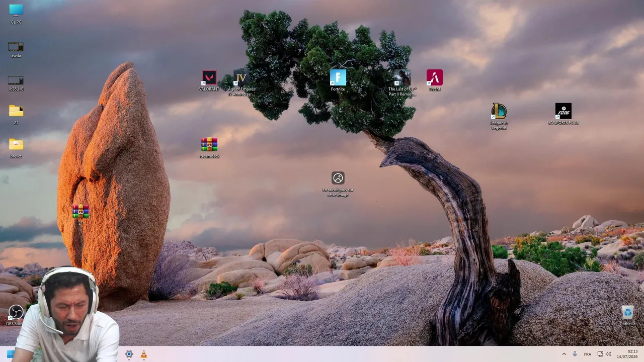
Task: Open the volume control in tray
Action: 608,354
